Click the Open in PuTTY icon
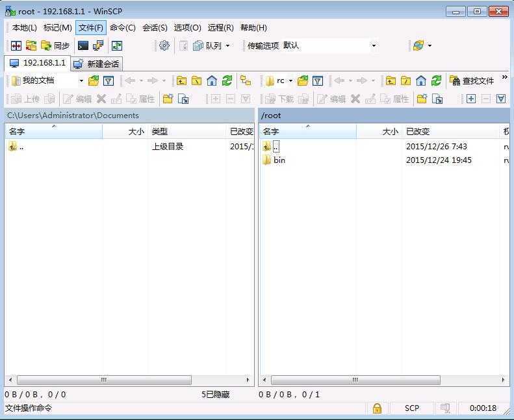Viewport: 514px width, 420px height. point(98,45)
